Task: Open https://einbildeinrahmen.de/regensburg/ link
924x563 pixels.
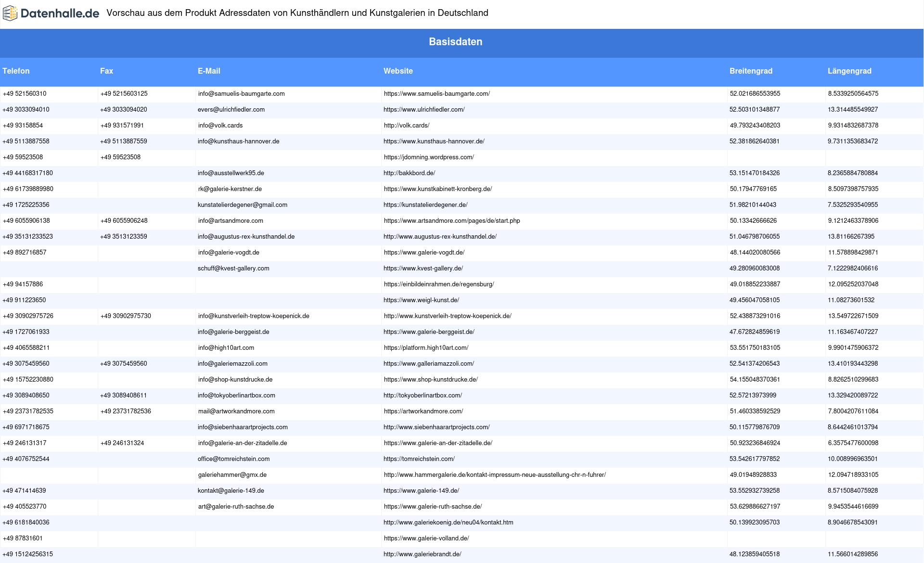Action: point(439,284)
